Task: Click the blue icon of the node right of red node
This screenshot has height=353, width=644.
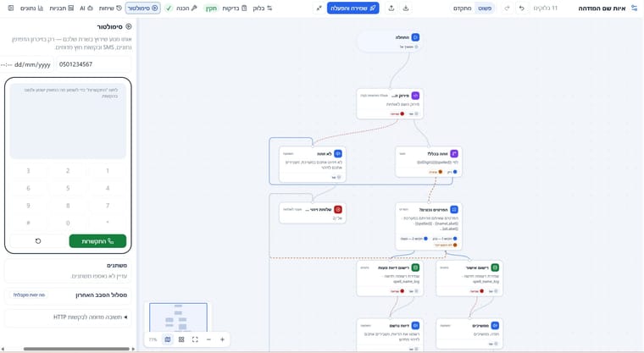Action: click(x=454, y=209)
